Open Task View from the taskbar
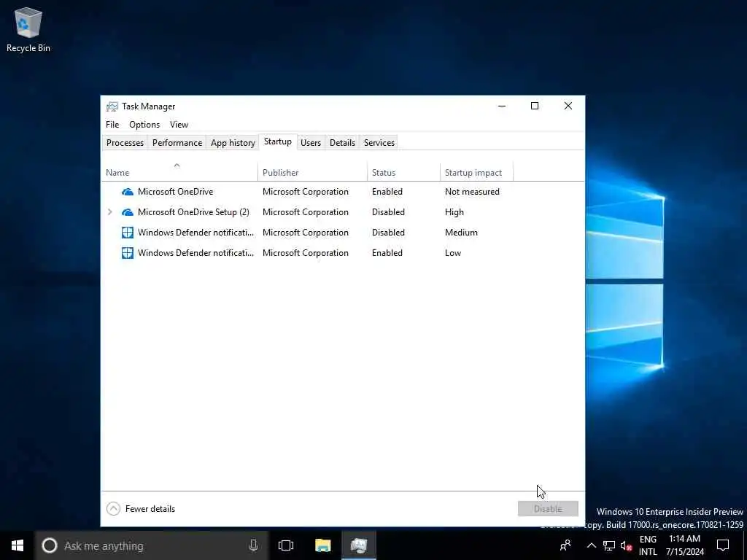 [286, 545]
